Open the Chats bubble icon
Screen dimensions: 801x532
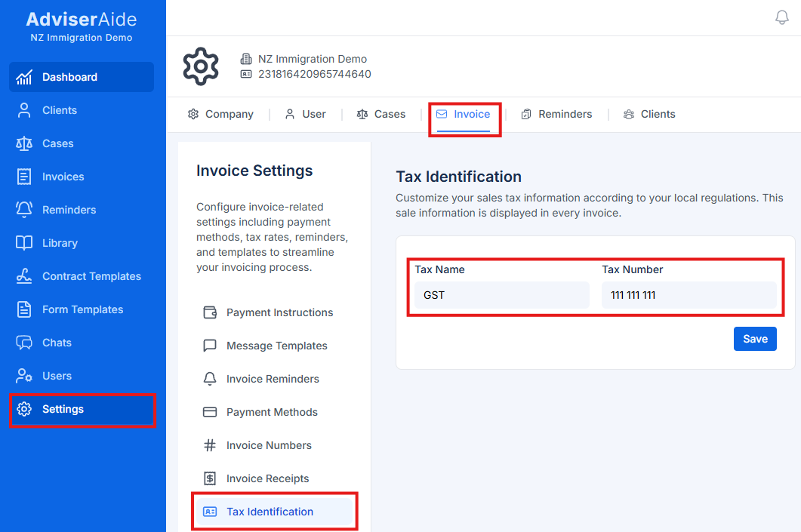coord(23,342)
